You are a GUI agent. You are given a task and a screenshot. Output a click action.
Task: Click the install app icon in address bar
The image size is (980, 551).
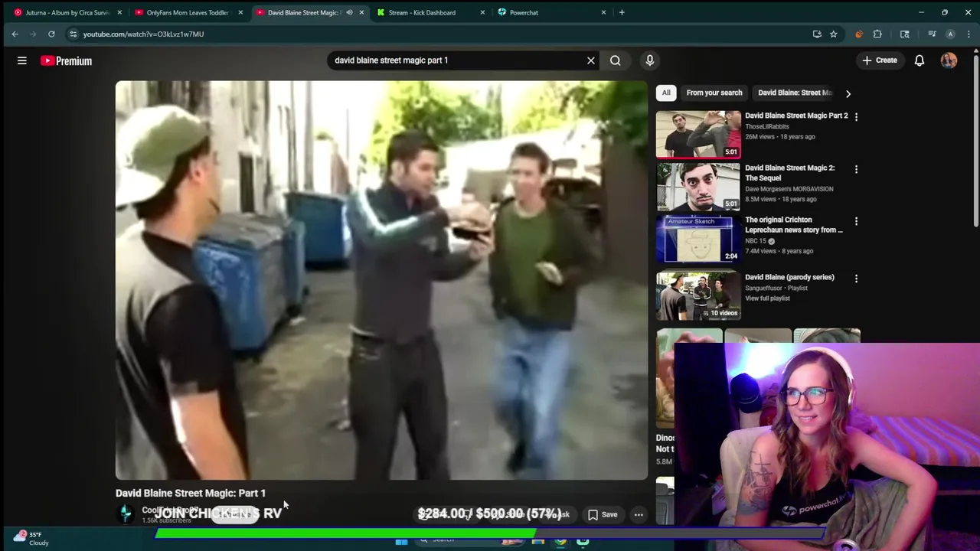817,34
